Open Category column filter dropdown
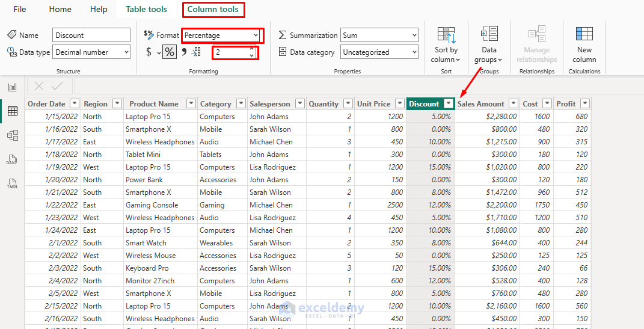Screen dimensions: 644x329 242,103
